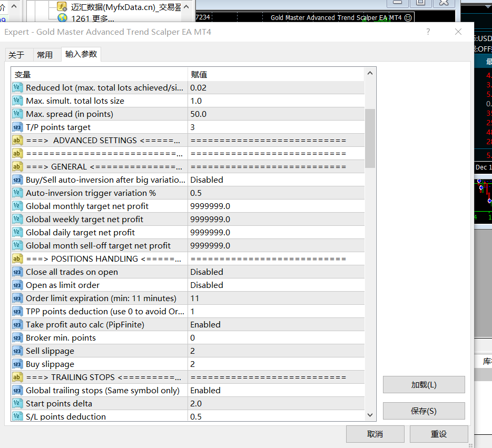Click the ab icon beside TRAILING STOPS

(17, 377)
